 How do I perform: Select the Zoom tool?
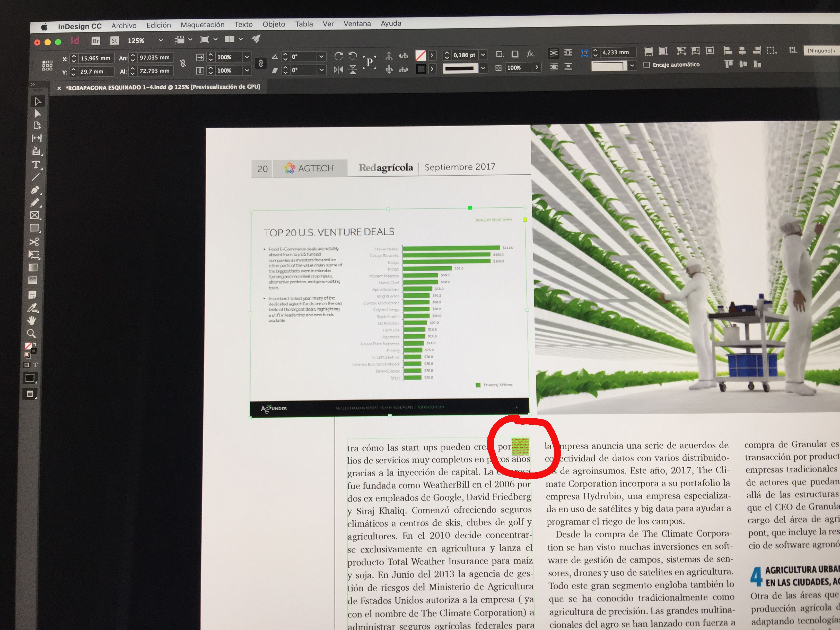point(31,334)
